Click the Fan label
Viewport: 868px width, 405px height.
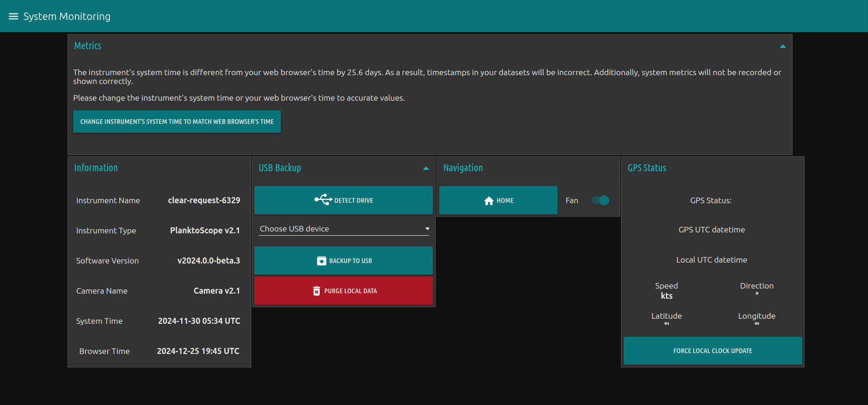572,200
